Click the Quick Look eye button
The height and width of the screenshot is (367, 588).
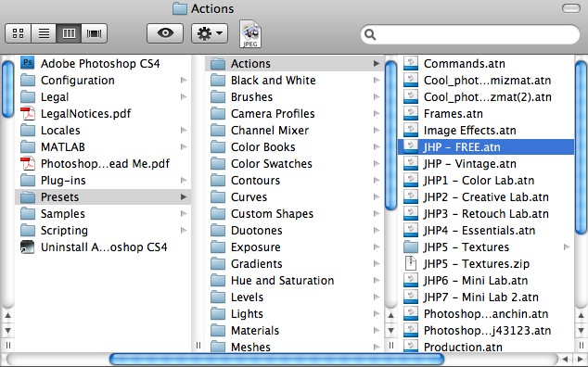[165, 33]
